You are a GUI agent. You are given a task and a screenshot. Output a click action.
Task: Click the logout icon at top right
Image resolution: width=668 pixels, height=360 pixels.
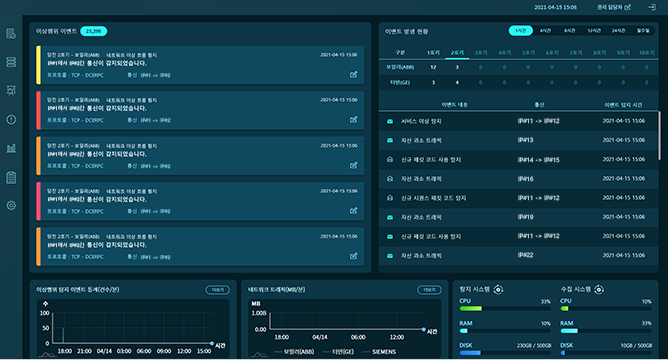click(652, 7)
